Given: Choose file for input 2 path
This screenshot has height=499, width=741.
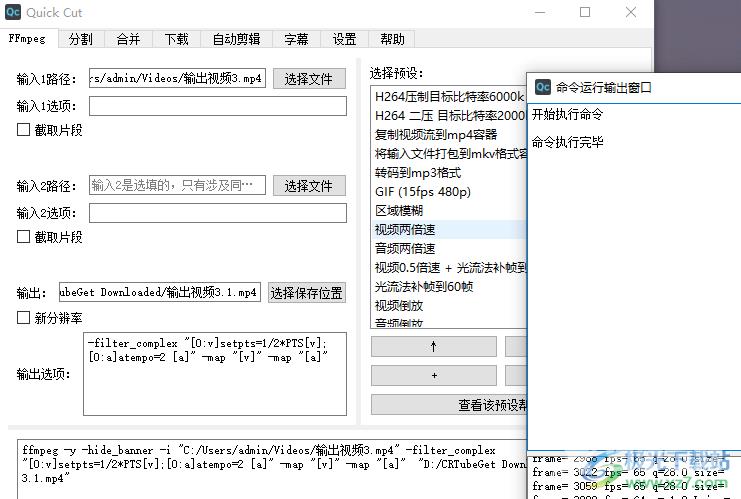Looking at the screenshot, I should [x=309, y=185].
